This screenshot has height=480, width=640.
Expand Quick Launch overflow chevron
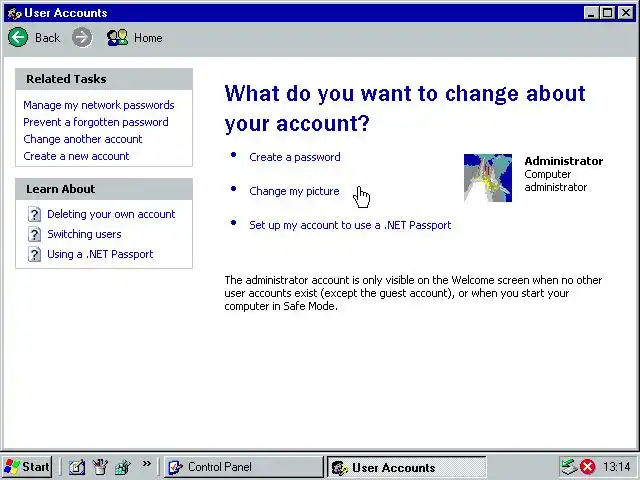coord(146,464)
